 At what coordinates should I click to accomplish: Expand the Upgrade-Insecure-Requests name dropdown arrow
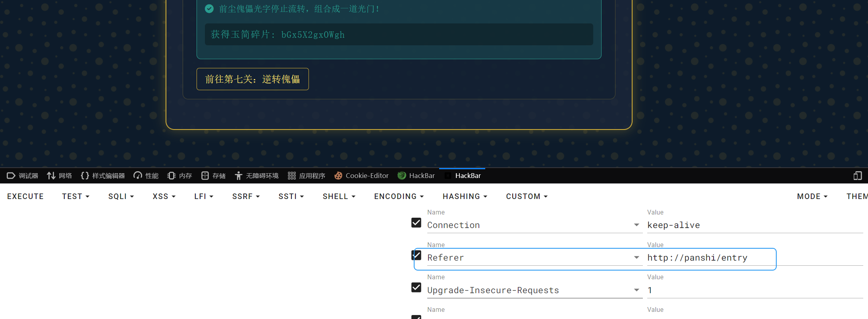pos(637,290)
